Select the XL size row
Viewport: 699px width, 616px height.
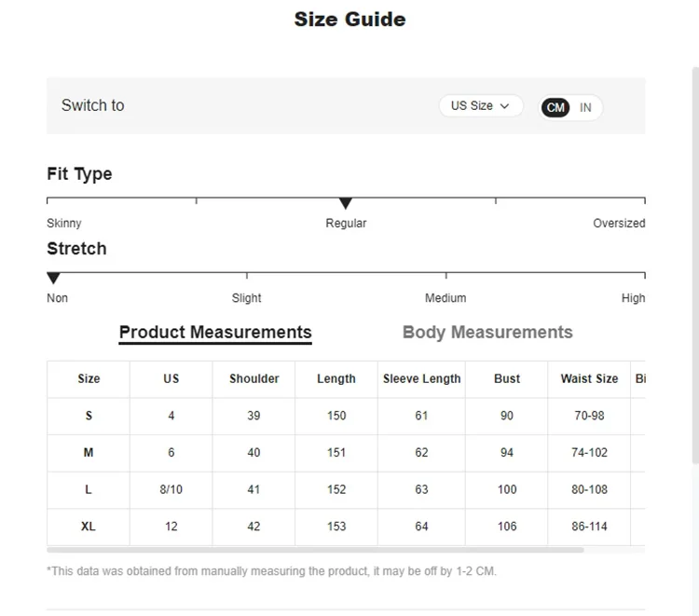click(x=346, y=527)
